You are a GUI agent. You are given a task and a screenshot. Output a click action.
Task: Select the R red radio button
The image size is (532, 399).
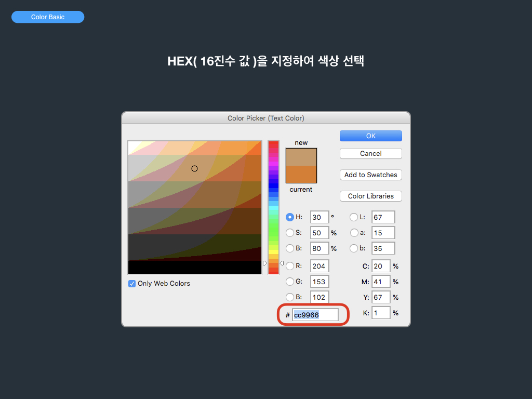(290, 266)
